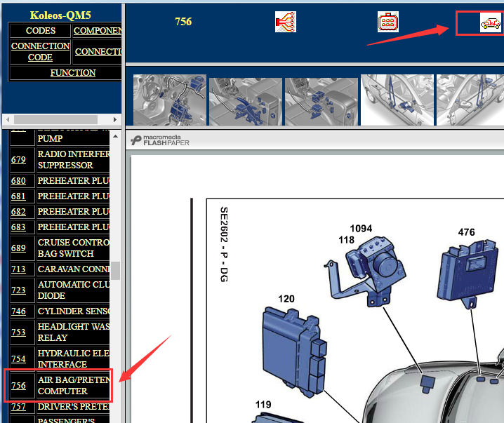504x423 pixels.
Task: Click the component list vertical scrollbar thumb
Action: pyautogui.click(x=115, y=271)
